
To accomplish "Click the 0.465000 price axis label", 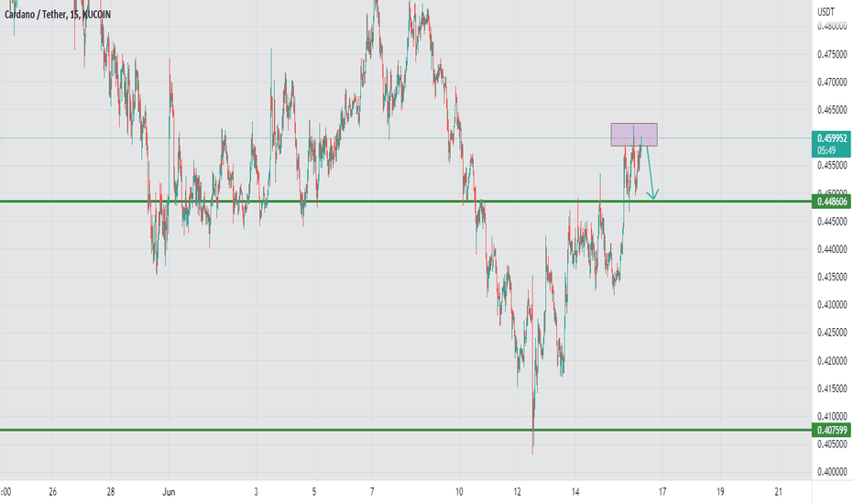I will point(832,110).
